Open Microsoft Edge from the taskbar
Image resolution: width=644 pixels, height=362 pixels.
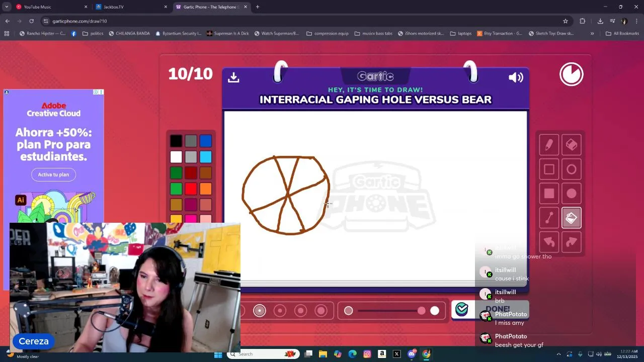[352, 354]
